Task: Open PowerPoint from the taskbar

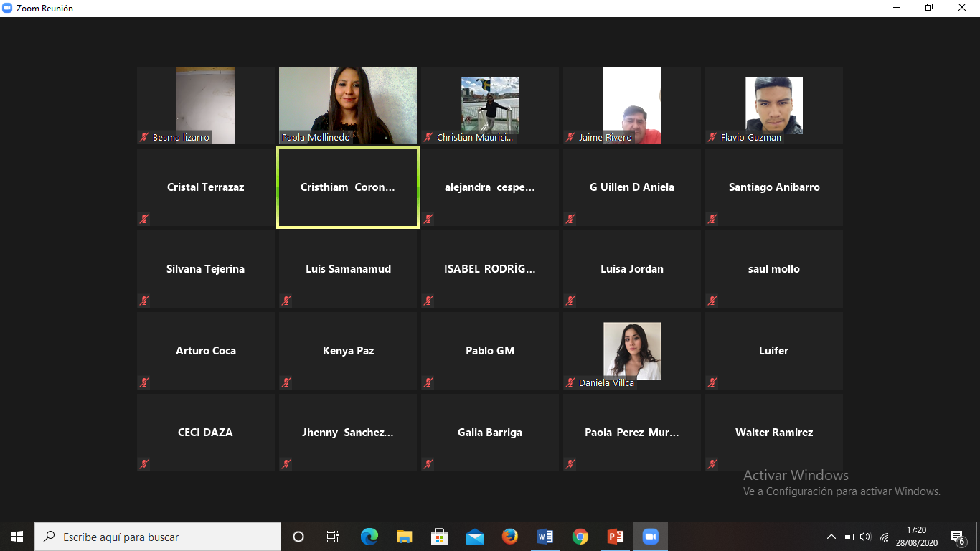Action: 616,537
